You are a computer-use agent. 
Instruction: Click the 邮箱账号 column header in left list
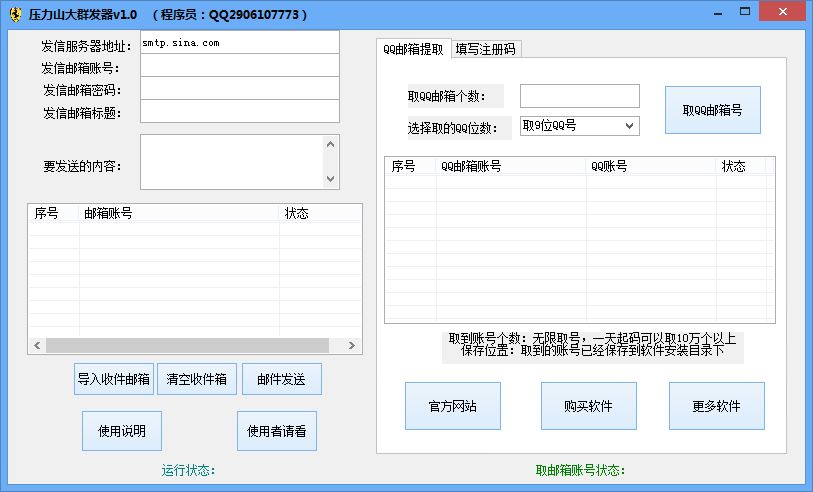179,214
